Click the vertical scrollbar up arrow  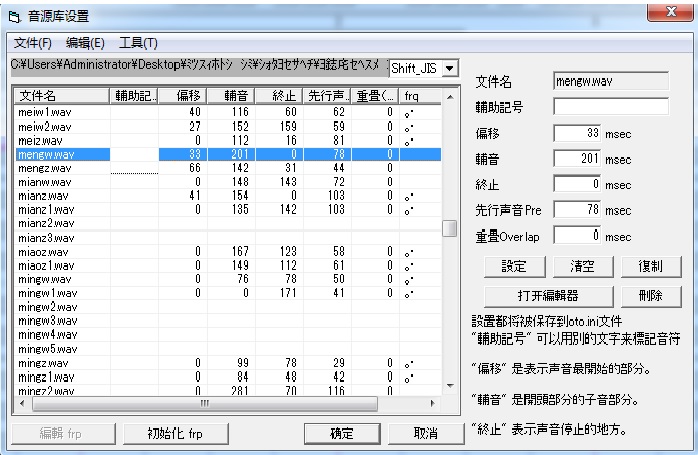point(450,97)
